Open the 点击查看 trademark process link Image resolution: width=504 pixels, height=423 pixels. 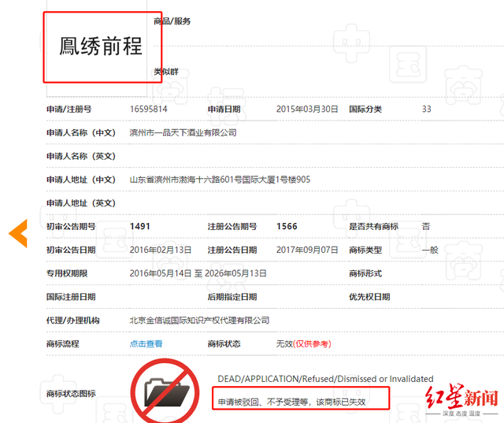[x=146, y=344]
